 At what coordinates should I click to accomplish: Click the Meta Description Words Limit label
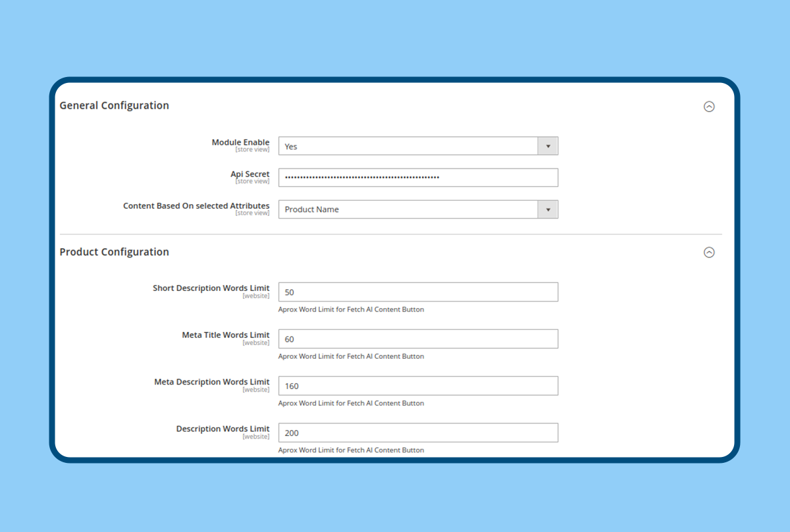coord(211,381)
